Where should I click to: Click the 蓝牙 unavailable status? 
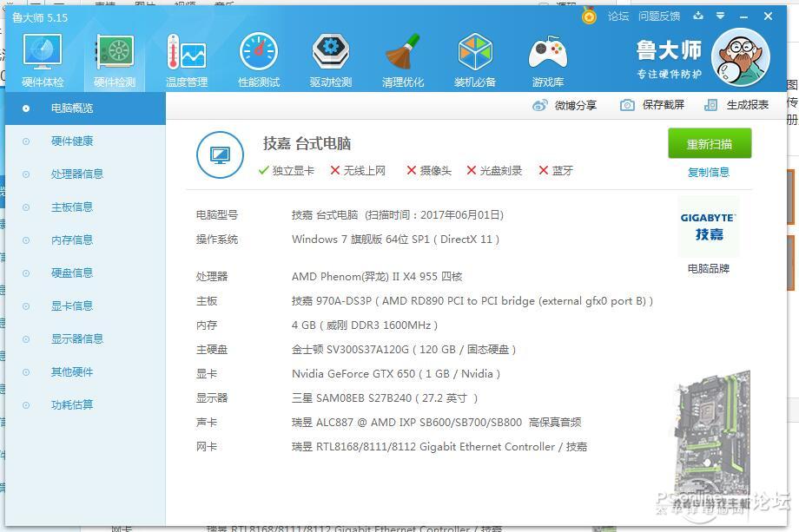pyautogui.click(x=556, y=171)
